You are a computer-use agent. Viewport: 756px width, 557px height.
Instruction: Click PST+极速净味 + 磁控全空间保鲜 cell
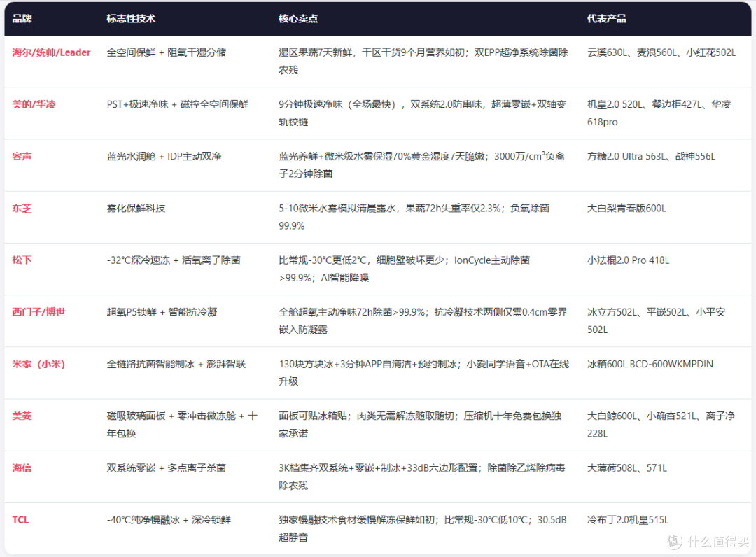(x=177, y=104)
